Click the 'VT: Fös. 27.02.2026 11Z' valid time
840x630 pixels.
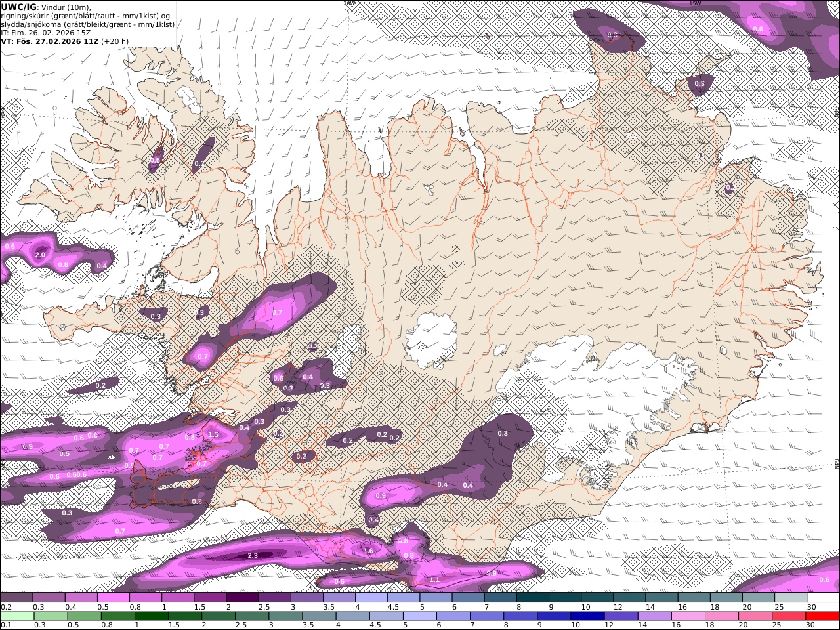point(50,41)
